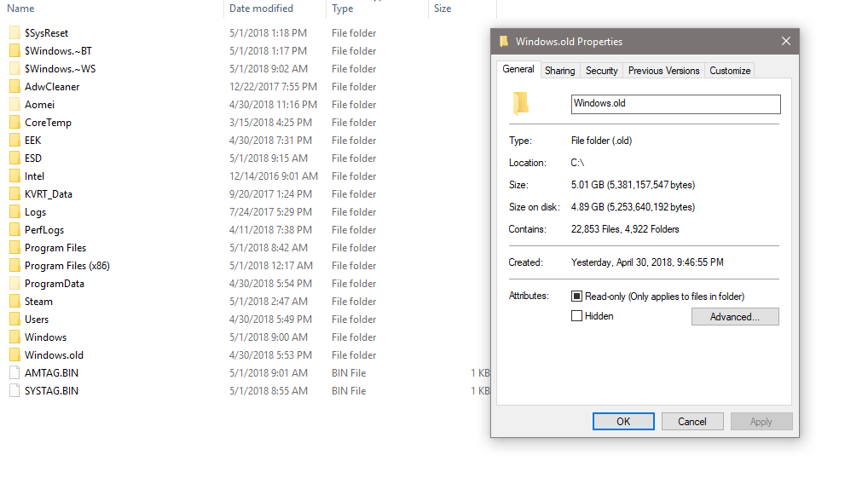Image resolution: width=868 pixels, height=478 pixels.
Task: Click the $SysReset folder icon
Action: tap(14, 33)
